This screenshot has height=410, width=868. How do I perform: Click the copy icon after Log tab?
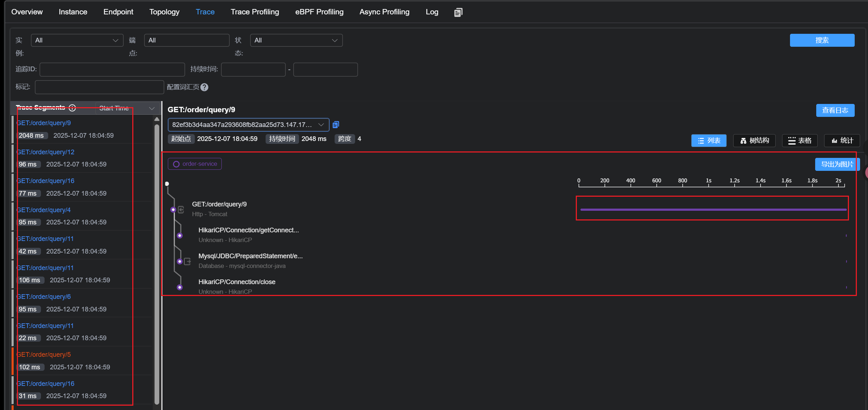point(458,12)
